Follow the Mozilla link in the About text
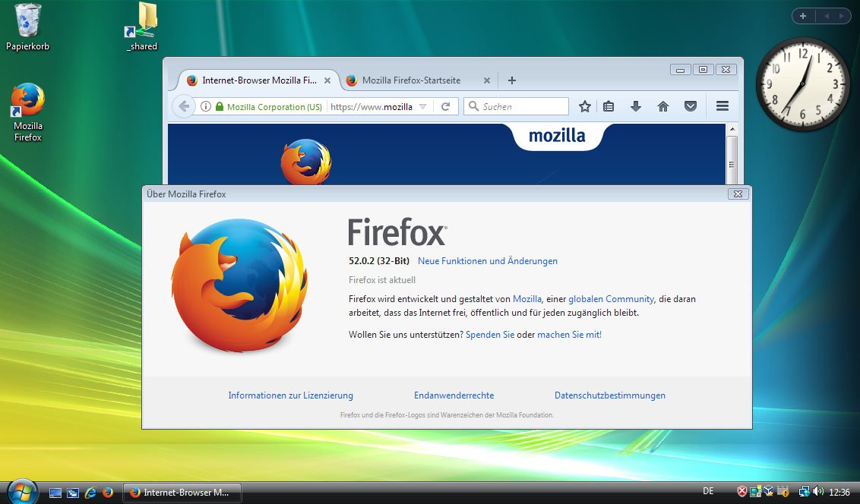 [x=527, y=299]
